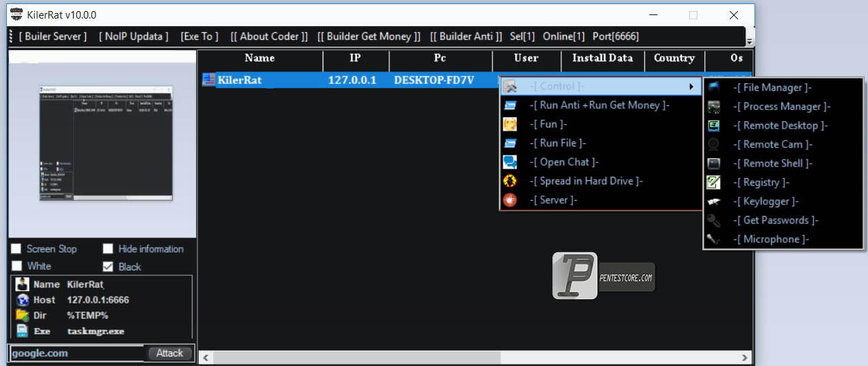Sort by the IP column header

click(355, 58)
